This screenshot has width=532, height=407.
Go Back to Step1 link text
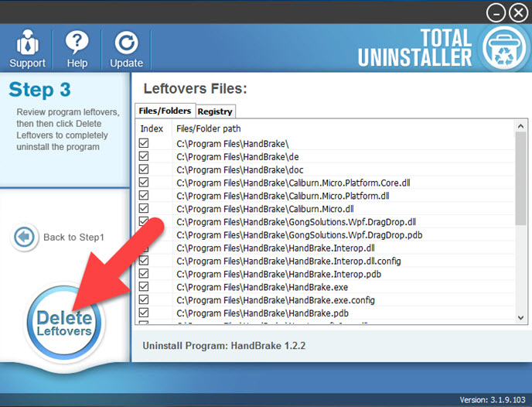73,237
